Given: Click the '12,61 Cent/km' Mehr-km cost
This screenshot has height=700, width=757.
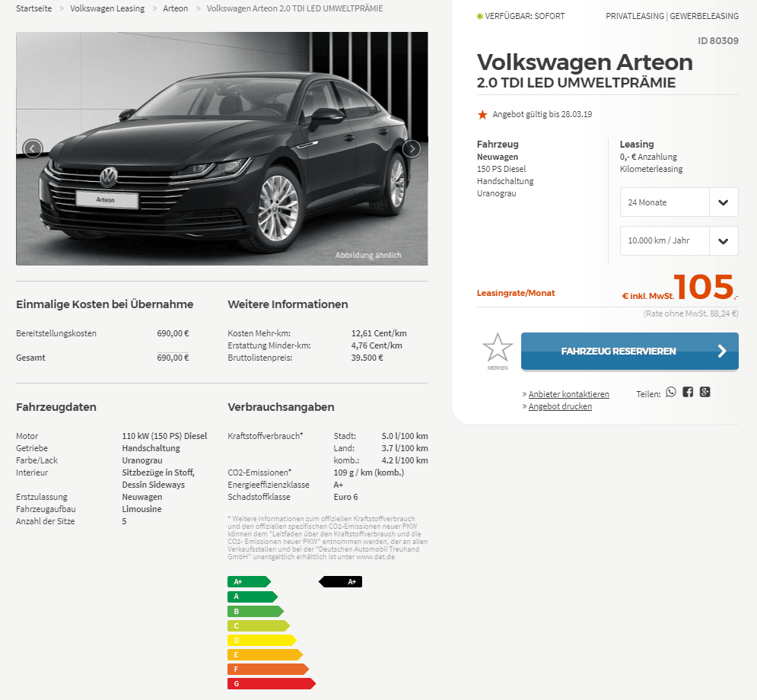Looking at the screenshot, I should click(379, 333).
